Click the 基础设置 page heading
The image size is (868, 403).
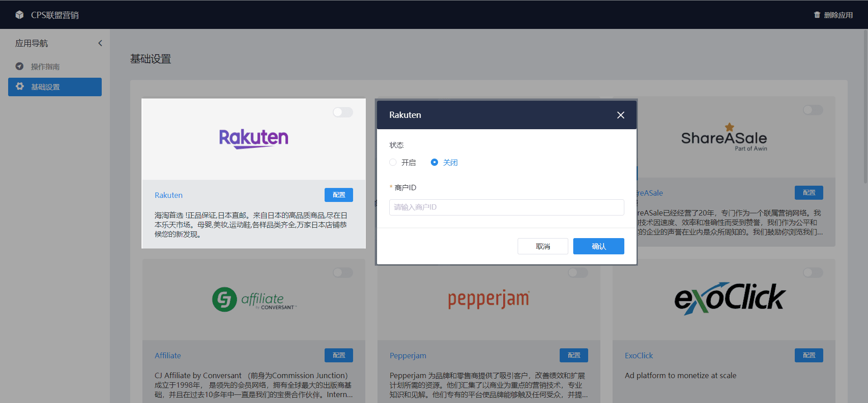click(151, 59)
